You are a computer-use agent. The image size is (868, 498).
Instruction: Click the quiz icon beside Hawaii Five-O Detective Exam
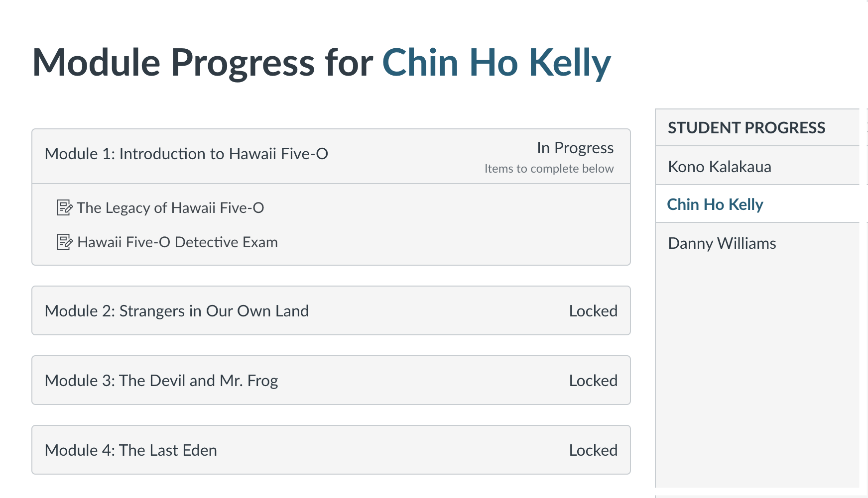(x=65, y=242)
